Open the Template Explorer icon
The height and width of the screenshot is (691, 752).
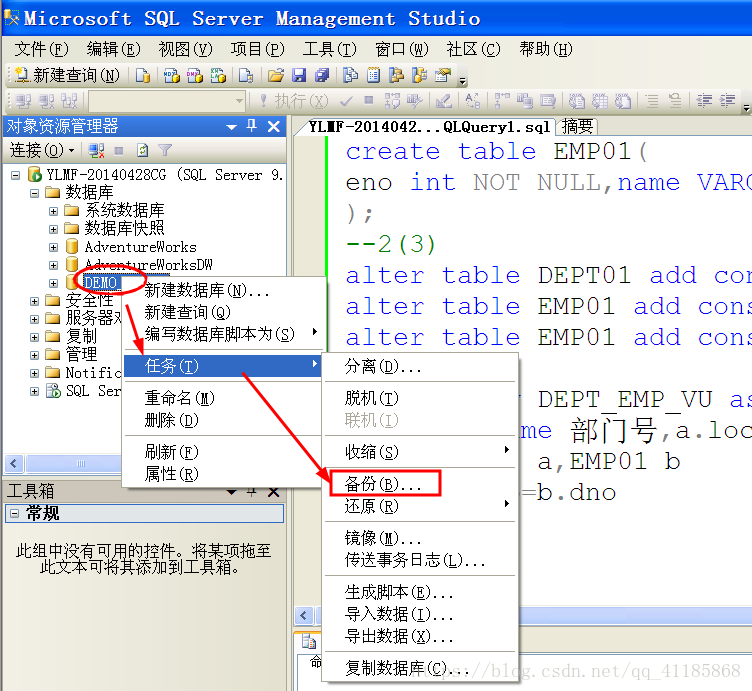420,75
